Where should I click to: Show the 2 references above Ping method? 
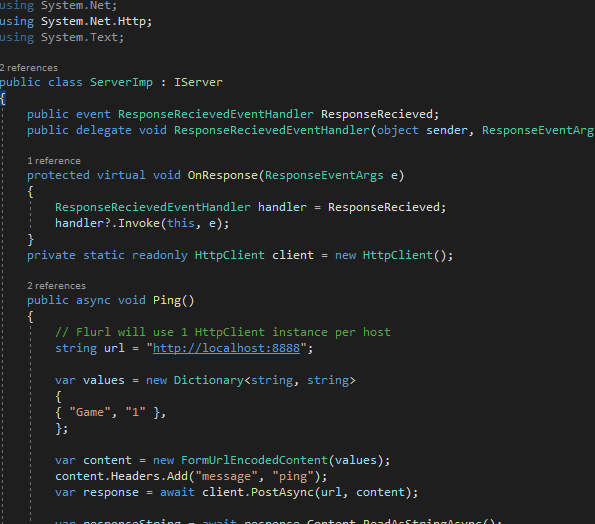click(x=57, y=286)
